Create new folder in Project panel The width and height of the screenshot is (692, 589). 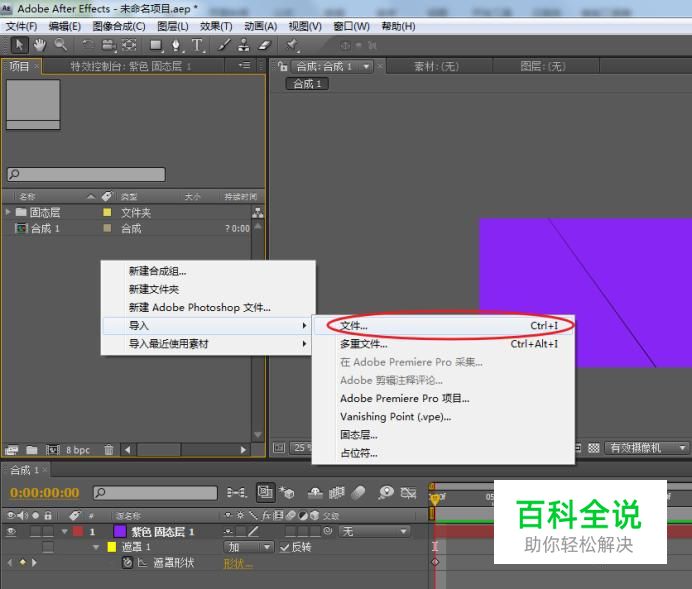pos(32,450)
